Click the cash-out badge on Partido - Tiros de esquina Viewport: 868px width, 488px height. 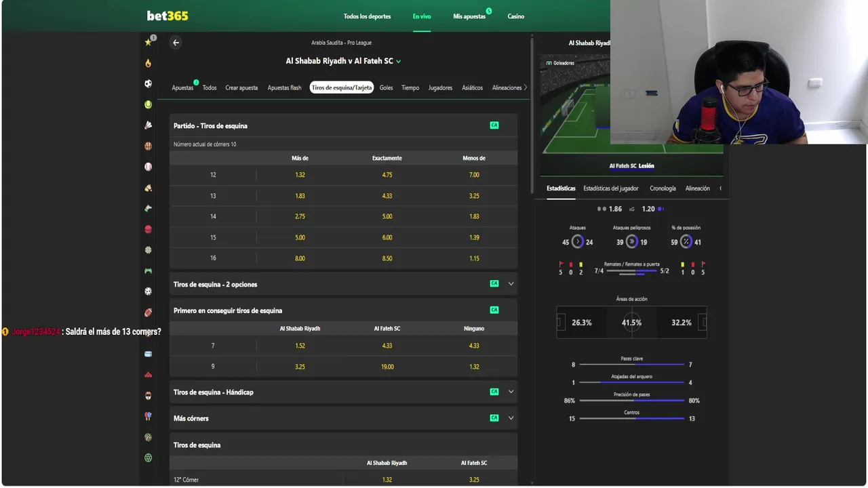494,125
